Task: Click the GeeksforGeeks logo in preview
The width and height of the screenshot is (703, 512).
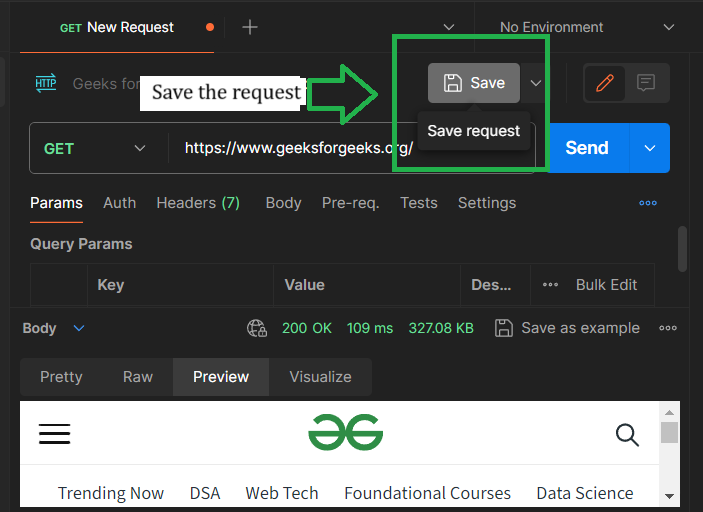Action: [346, 433]
